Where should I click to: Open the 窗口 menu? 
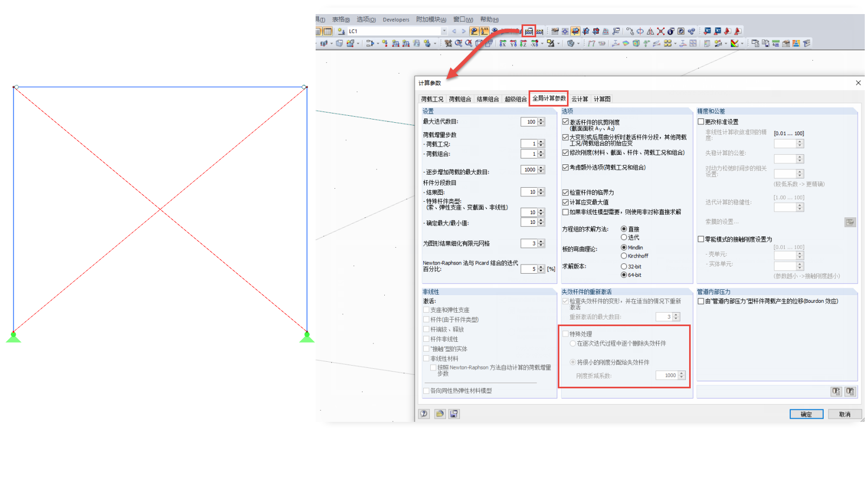click(463, 19)
